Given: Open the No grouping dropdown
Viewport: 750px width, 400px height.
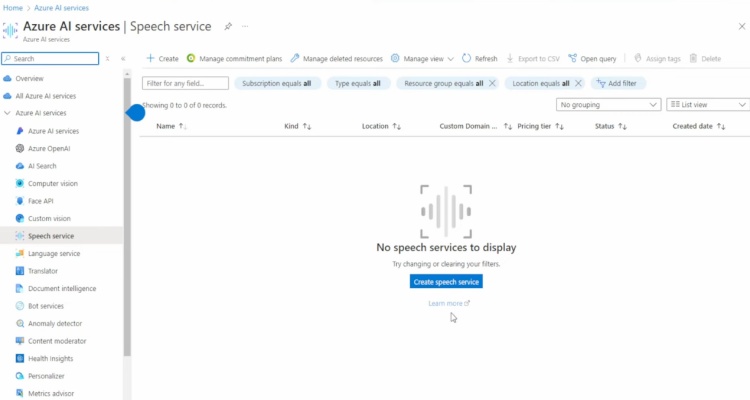Looking at the screenshot, I should (x=608, y=105).
